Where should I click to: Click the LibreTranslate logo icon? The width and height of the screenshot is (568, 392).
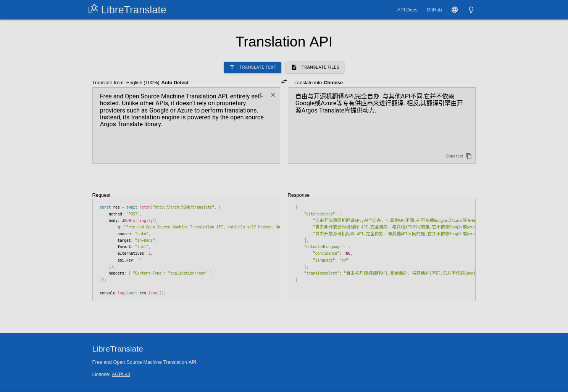[93, 9]
